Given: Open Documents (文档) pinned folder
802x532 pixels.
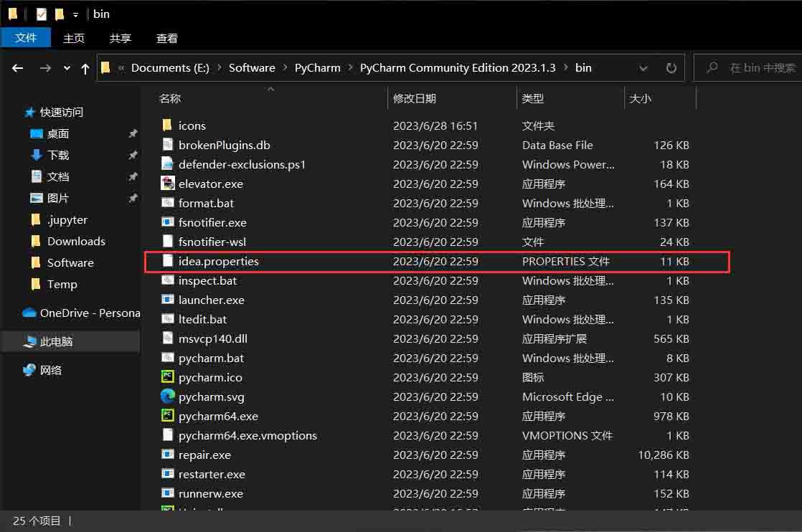Looking at the screenshot, I should point(49,177).
